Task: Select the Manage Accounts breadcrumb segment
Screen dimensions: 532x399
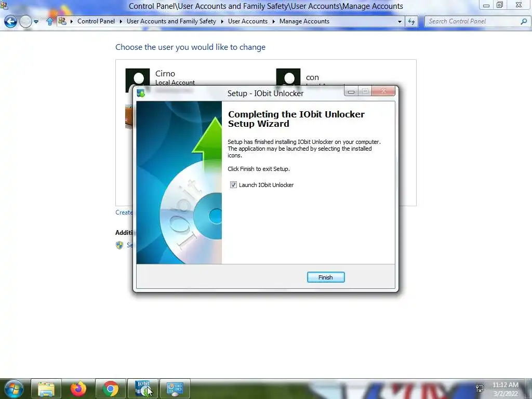Action: point(304,21)
